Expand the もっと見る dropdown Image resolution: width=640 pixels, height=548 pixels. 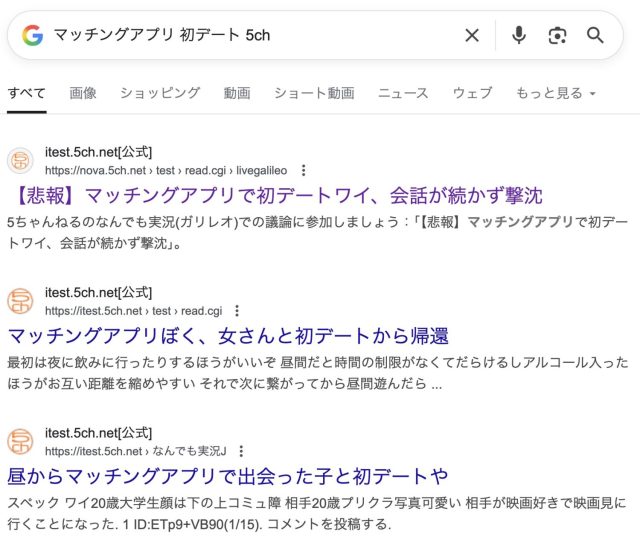coord(556,93)
